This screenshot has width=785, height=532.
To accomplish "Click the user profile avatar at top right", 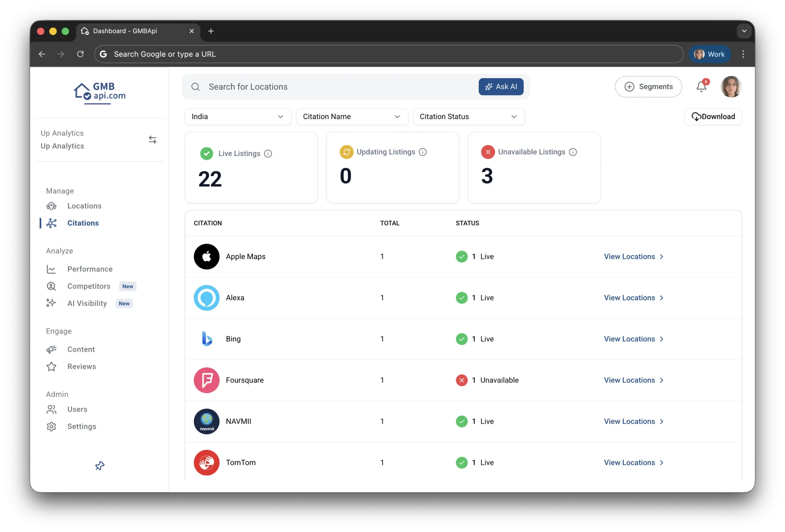I will pos(731,87).
